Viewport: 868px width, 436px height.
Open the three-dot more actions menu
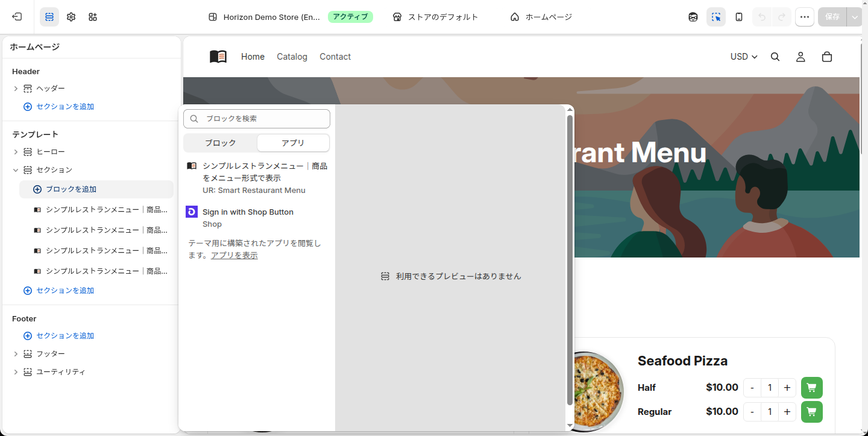[805, 17]
